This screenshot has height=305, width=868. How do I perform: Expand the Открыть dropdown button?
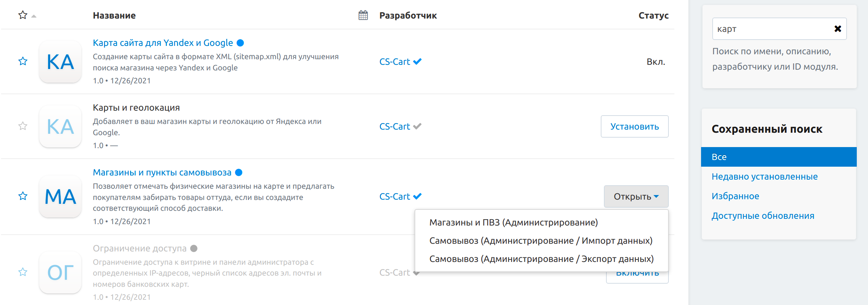(x=636, y=196)
